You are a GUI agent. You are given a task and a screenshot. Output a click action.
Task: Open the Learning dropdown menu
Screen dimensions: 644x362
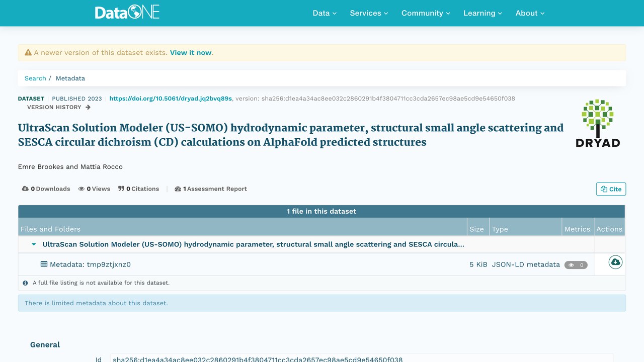pyautogui.click(x=482, y=13)
